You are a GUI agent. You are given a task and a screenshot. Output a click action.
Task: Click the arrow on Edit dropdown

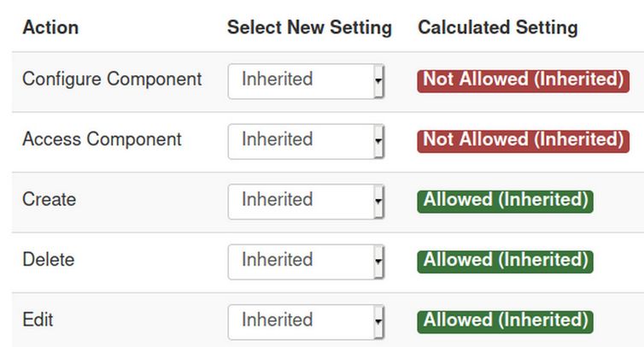pos(378,321)
